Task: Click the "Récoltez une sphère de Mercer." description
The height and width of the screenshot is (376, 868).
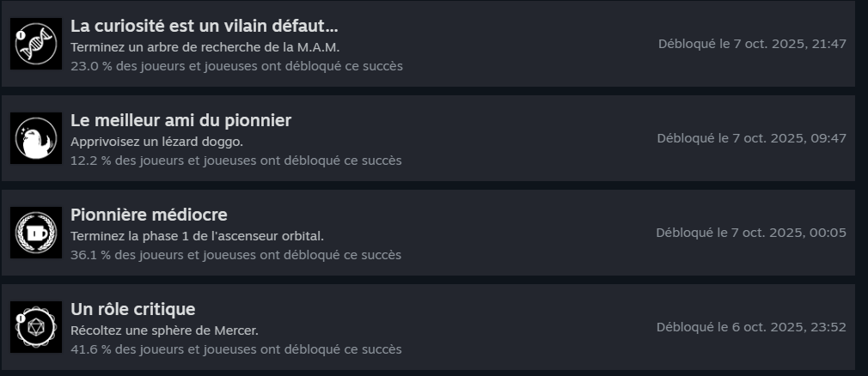Action: pyautogui.click(x=164, y=331)
